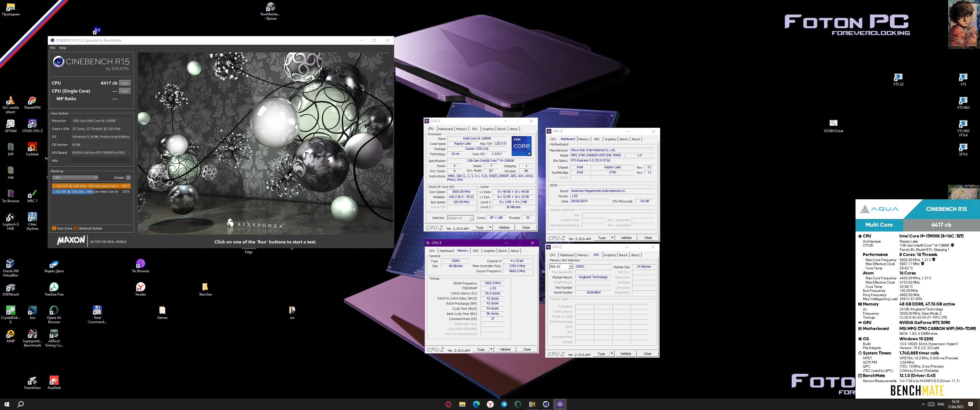
Task: Expand Cinebench ranking Details arrow
Action: click(128, 178)
